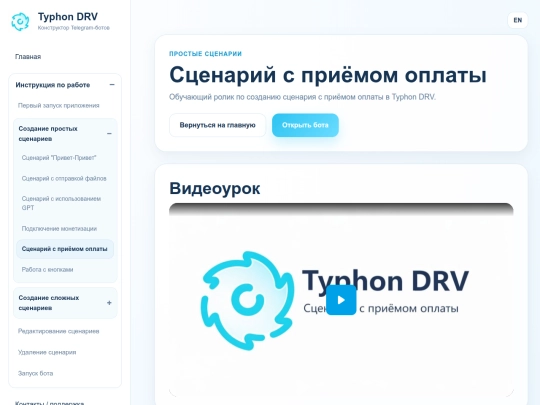The width and height of the screenshot is (540, 405).
Task: Switch language to EN
Action: [518, 20]
